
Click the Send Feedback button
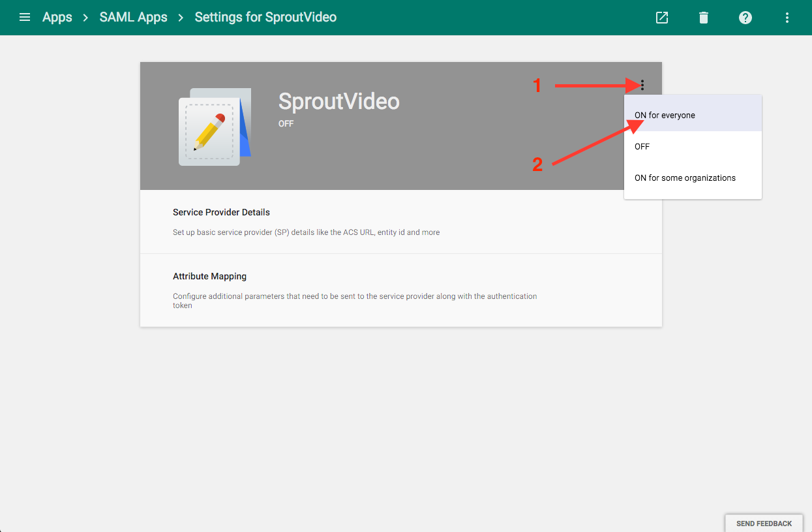click(x=764, y=524)
